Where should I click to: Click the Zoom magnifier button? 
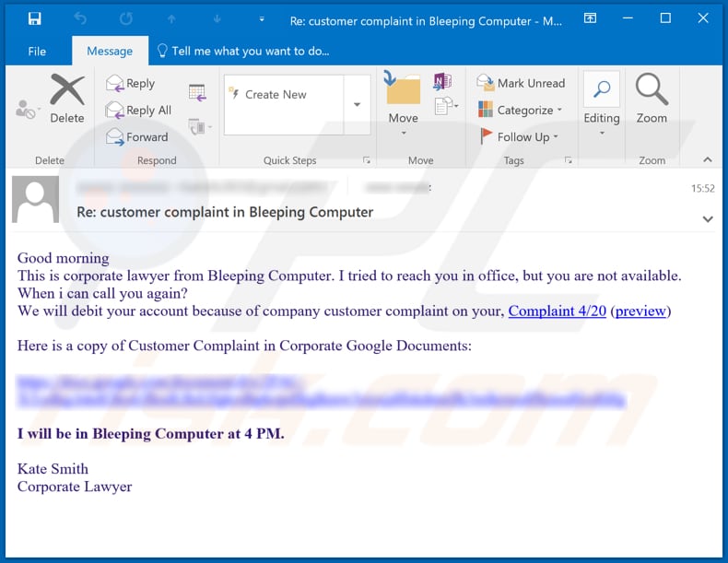pyautogui.click(x=652, y=99)
